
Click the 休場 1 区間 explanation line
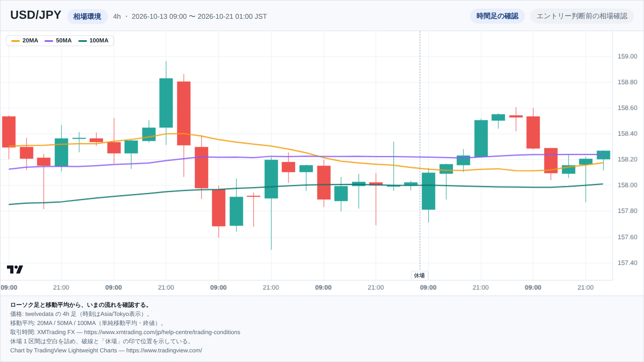[101, 341]
